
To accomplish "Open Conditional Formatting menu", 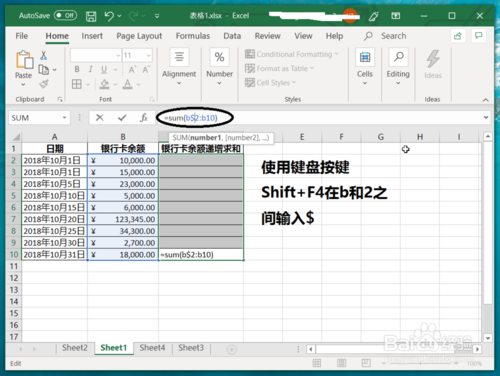I will click(x=292, y=54).
